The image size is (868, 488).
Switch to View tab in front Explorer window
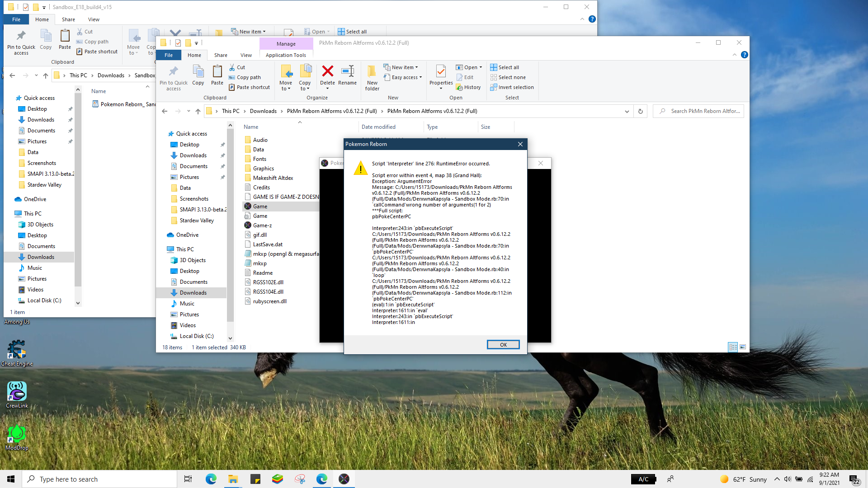pyautogui.click(x=246, y=55)
